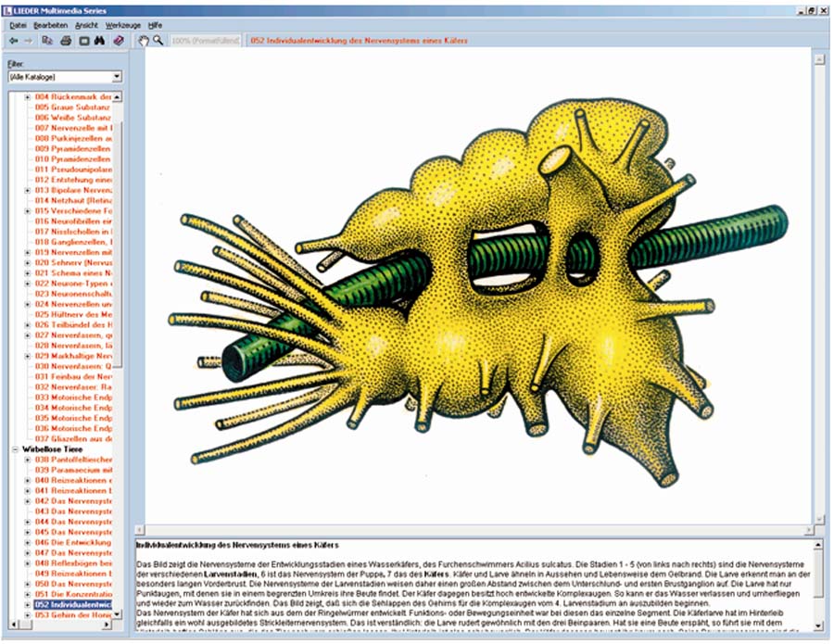Click the 100% zoom level field

tap(206, 41)
